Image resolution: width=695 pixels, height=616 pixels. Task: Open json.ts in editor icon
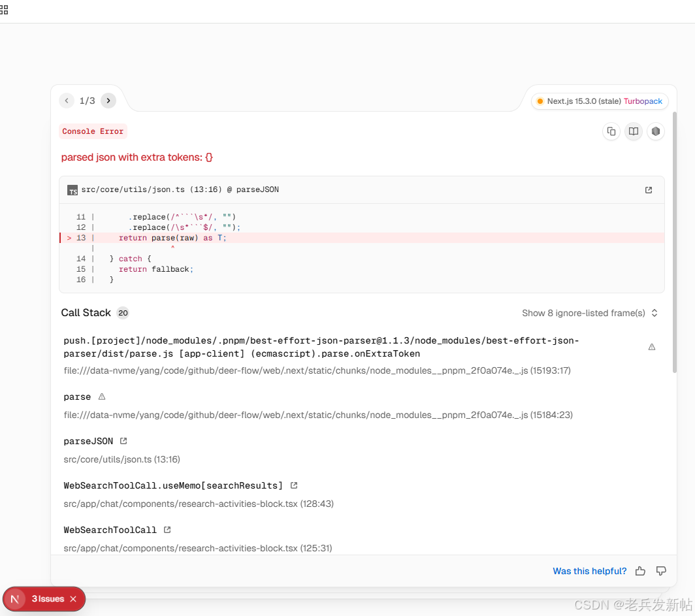click(649, 190)
